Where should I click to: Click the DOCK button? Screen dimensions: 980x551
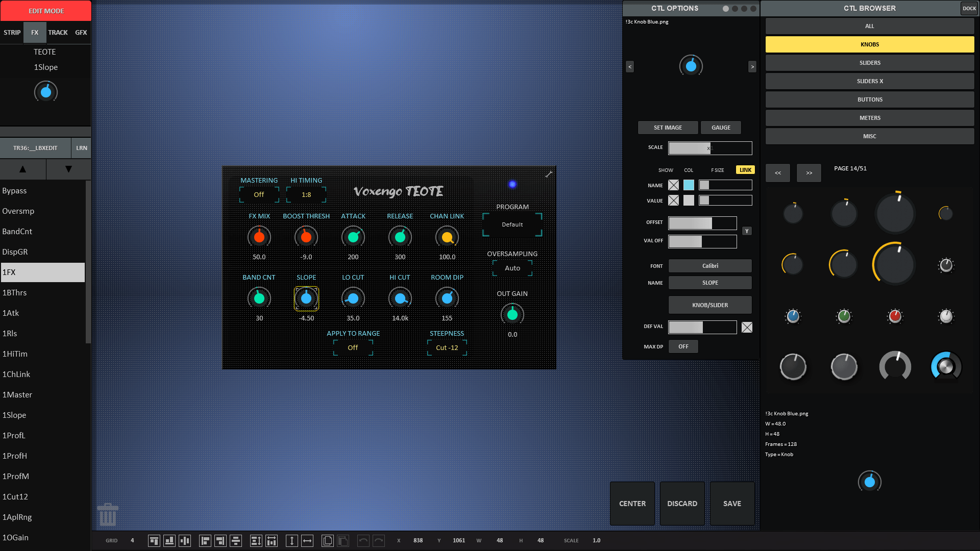click(x=969, y=8)
